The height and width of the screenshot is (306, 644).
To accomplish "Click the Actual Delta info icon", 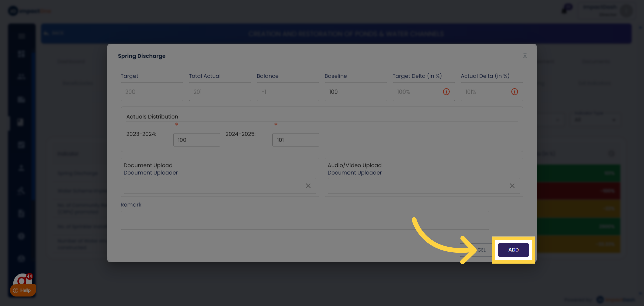I will (x=515, y=92).
